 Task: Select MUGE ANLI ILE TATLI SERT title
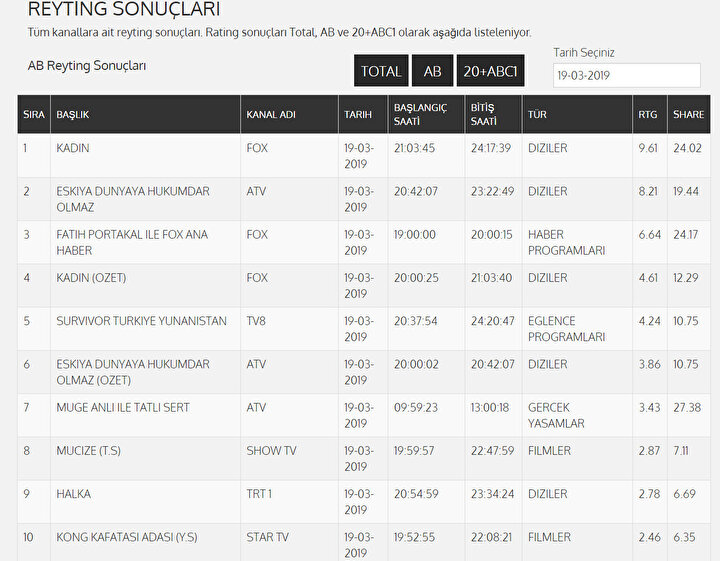[x=123, y=408]
